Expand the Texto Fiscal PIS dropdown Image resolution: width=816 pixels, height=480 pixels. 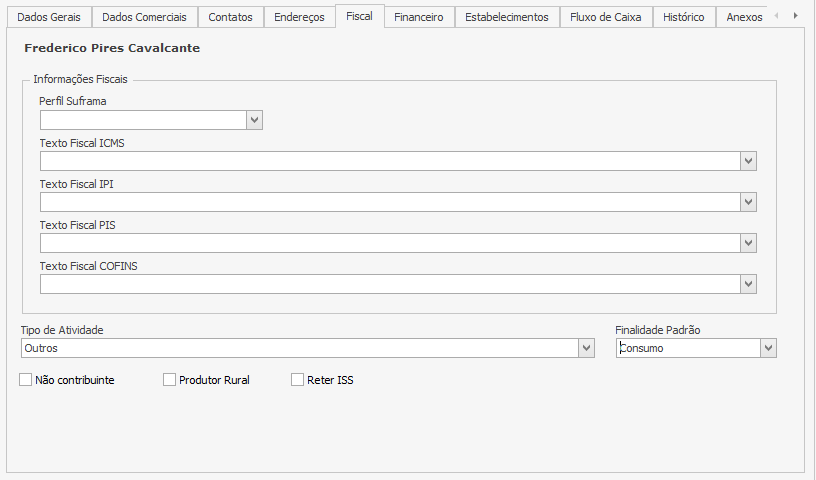748,243
